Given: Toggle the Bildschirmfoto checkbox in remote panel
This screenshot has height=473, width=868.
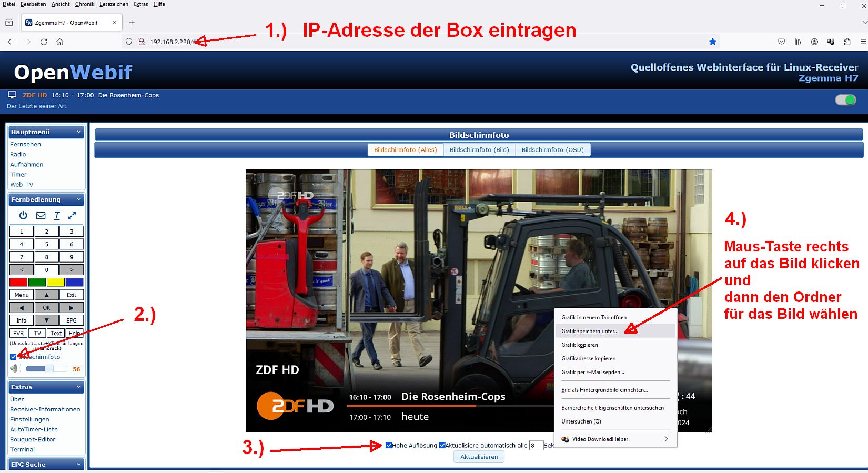Looking at the screenshot, I should (x=13, y=357).
